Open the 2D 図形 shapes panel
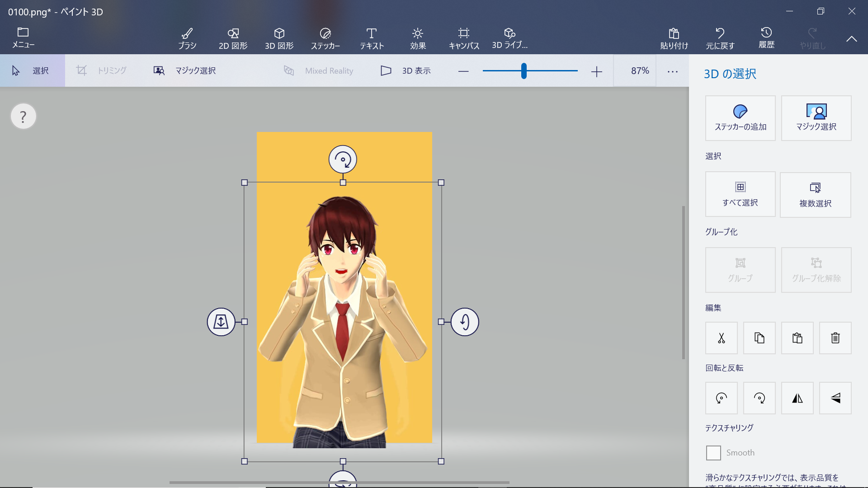 pyautogui.click(x=232, y=37)
